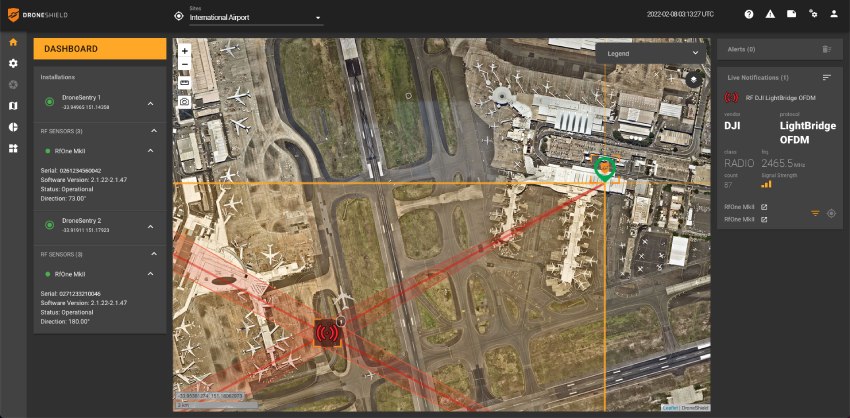Take a map snapshot with camera icon

pyautogui.click(x=185, y=101)
